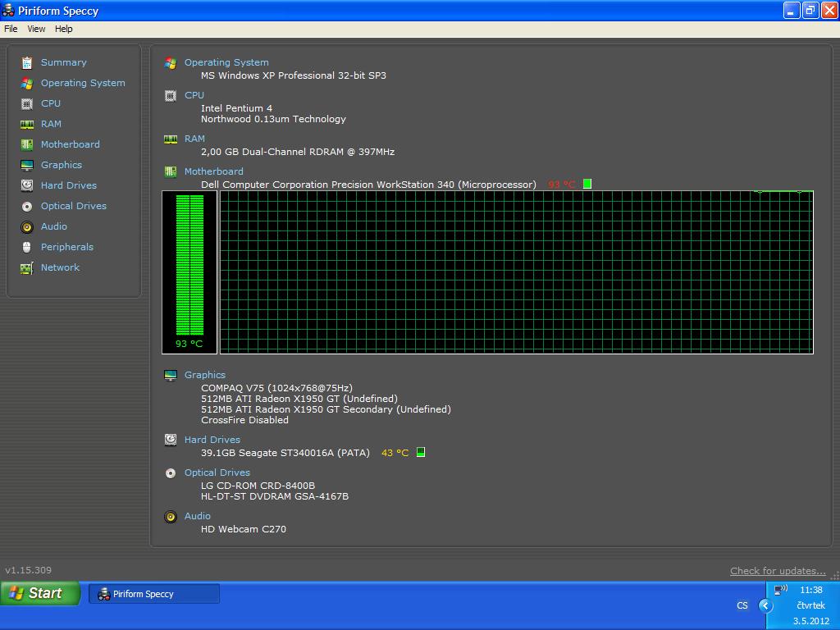
Task: Click Audio speaker icon in summary pane
Action: click(x=171, y=517)
